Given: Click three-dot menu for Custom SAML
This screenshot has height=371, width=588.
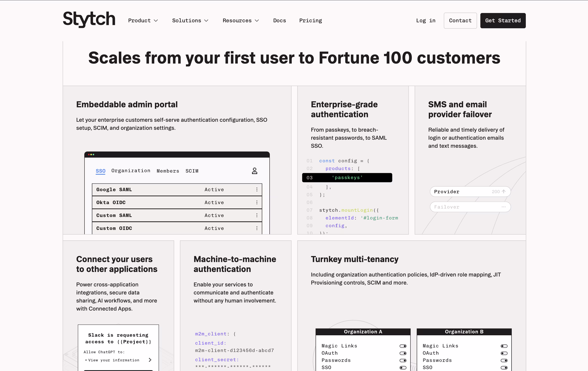Looking at the screenshot, I should [257, 215].
